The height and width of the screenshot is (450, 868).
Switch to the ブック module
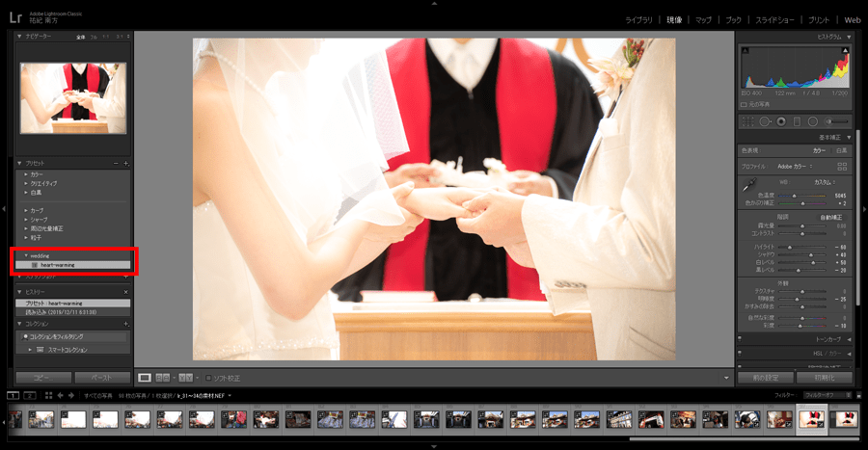point(734,20)
